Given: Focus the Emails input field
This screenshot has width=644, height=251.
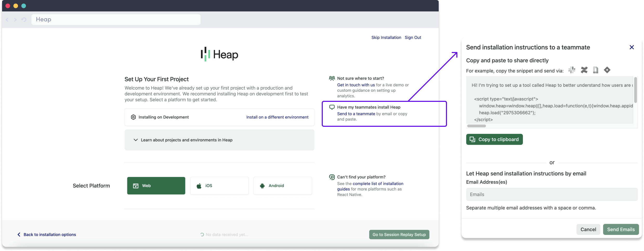Looking at the screenshot, I should 552,194.
